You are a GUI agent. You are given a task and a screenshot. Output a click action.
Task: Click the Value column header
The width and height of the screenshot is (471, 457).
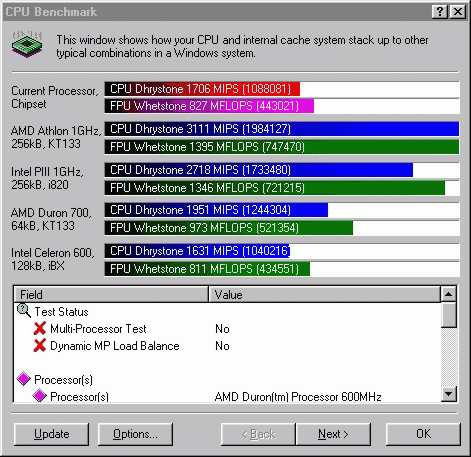click(324, 294)
